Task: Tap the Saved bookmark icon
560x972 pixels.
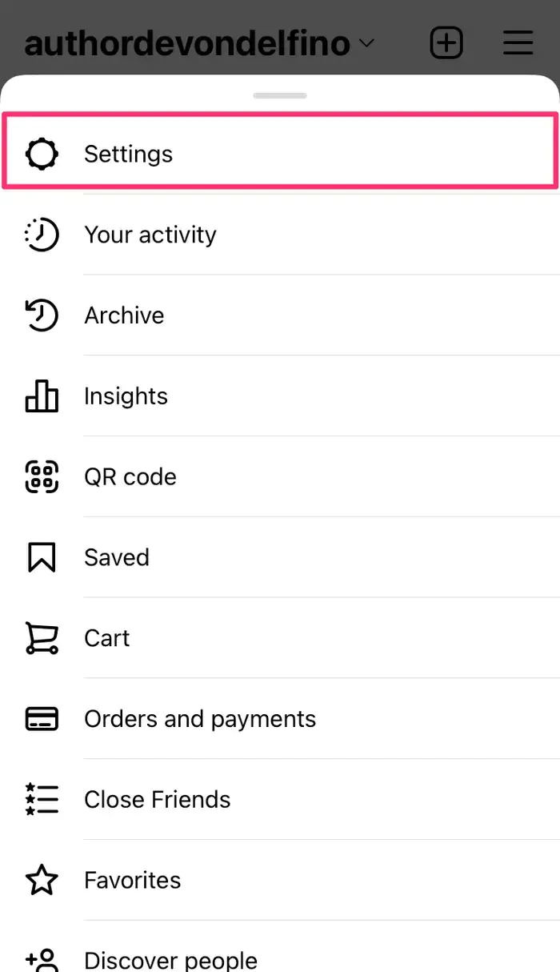Action: (x=42, y=557)
